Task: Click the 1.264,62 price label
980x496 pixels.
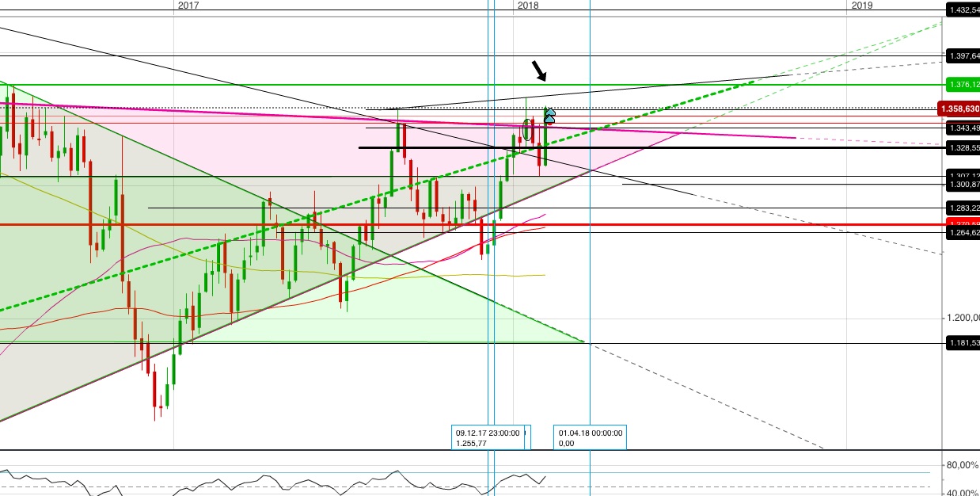Action: coord(963,234)
